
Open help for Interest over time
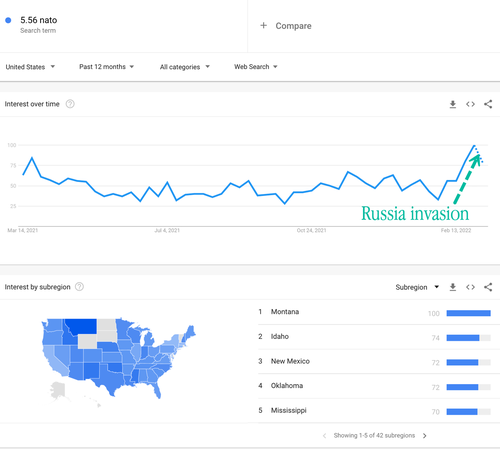coord(70,104)
